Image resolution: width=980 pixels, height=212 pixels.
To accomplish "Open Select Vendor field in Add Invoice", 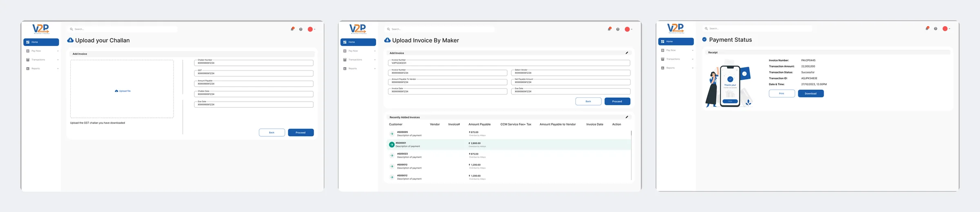I will tap(571, 73).
